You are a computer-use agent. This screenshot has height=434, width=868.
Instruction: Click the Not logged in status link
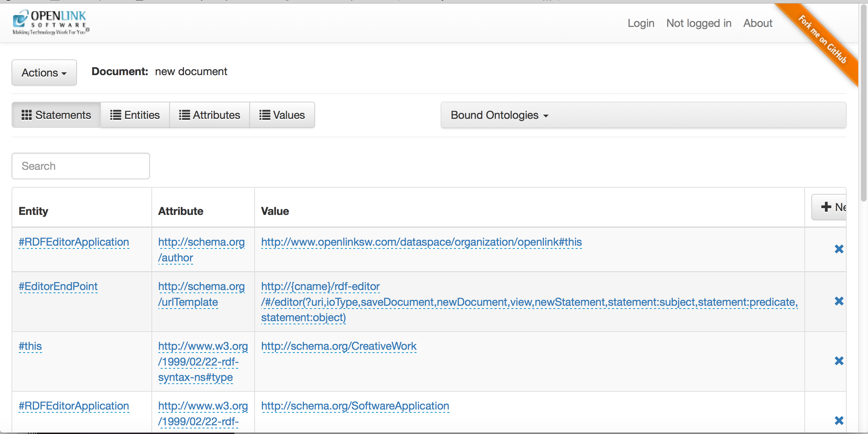tap(698, 23)
